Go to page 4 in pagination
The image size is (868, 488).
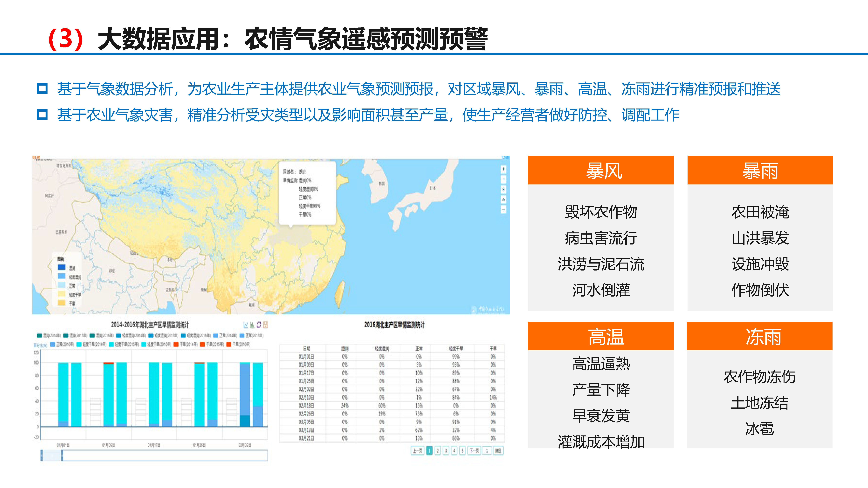(x=454, y=451)
